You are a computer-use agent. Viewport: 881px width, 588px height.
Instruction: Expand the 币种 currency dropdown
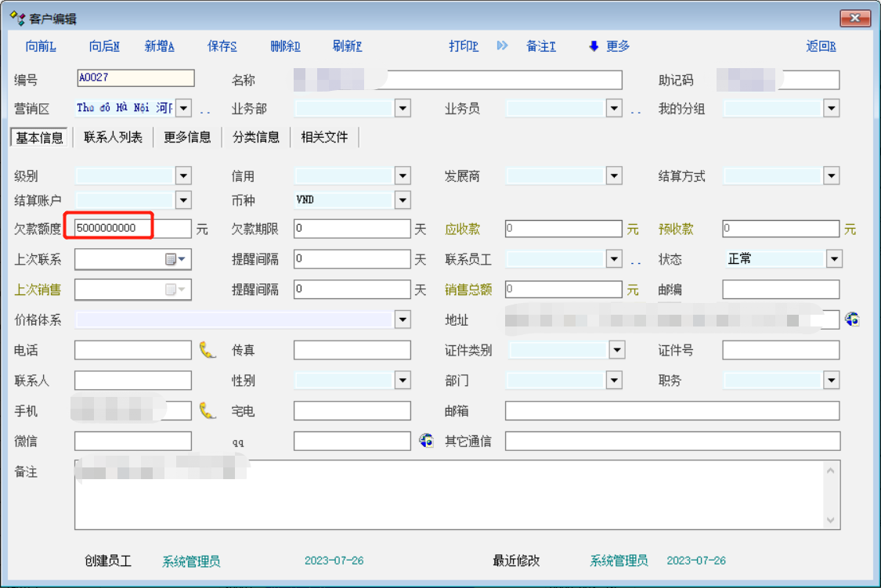403,200
